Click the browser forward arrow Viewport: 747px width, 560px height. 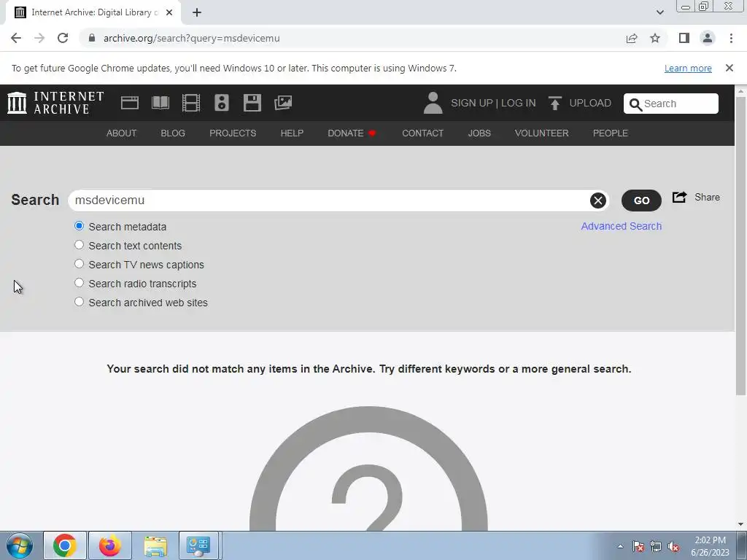(39, 38)
